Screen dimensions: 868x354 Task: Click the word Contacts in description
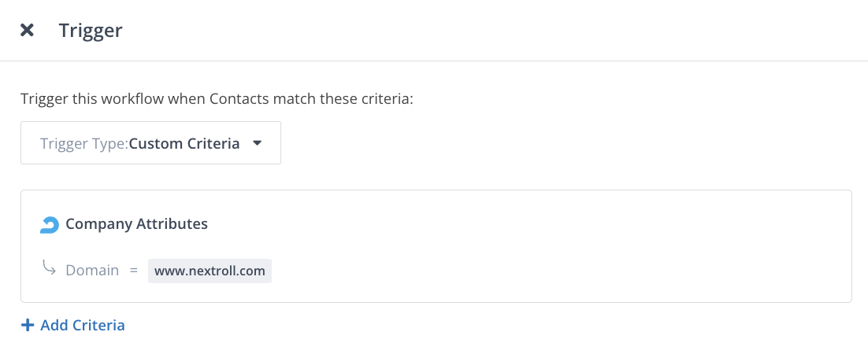(x=237, y=100)
